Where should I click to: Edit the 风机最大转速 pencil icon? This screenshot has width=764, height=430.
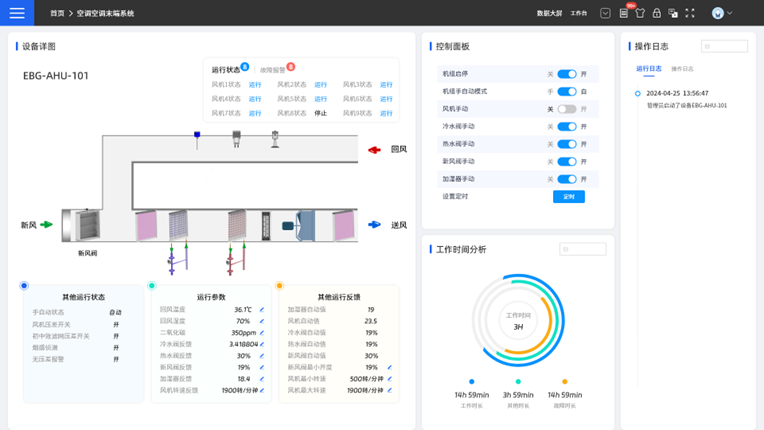coord(390,390)
